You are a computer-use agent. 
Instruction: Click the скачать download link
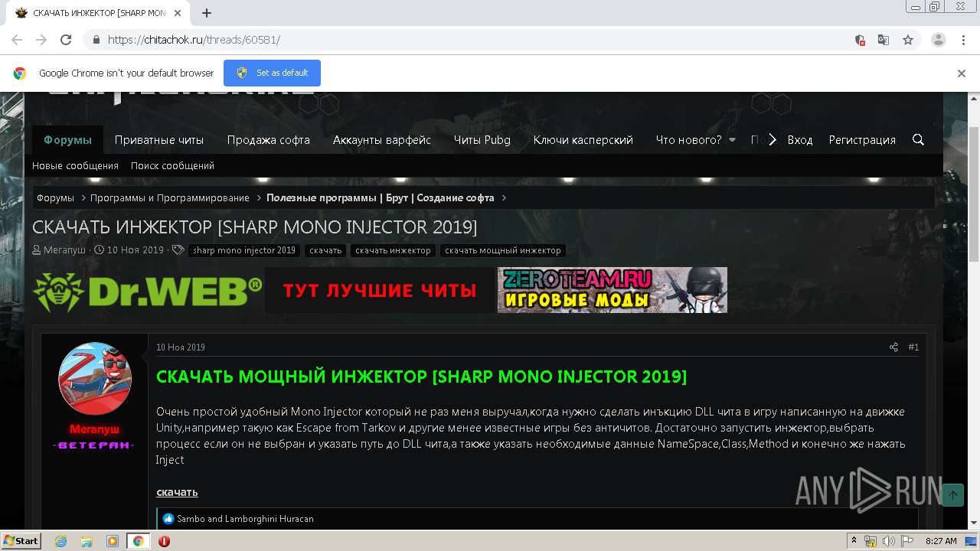[177, 491]
